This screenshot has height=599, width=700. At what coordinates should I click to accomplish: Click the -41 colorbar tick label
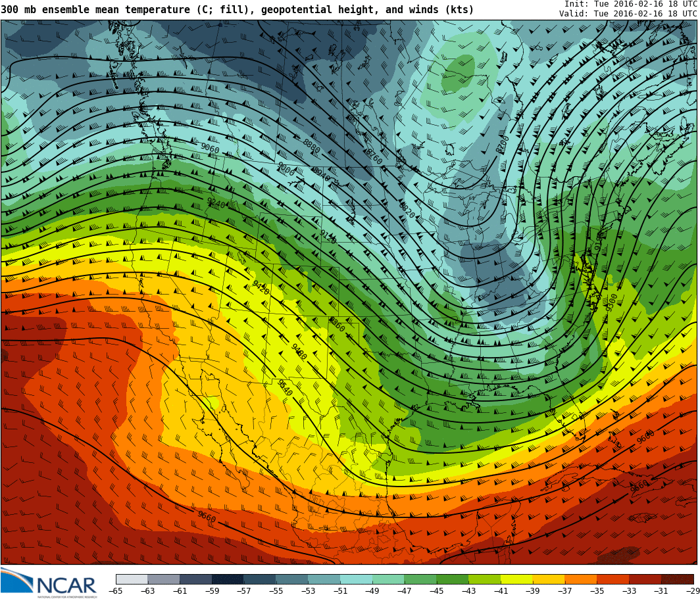pos(501,591)
